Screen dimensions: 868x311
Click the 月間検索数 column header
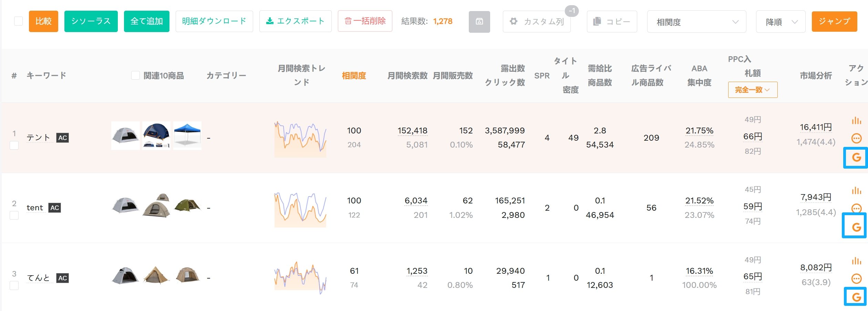(407, 76)
